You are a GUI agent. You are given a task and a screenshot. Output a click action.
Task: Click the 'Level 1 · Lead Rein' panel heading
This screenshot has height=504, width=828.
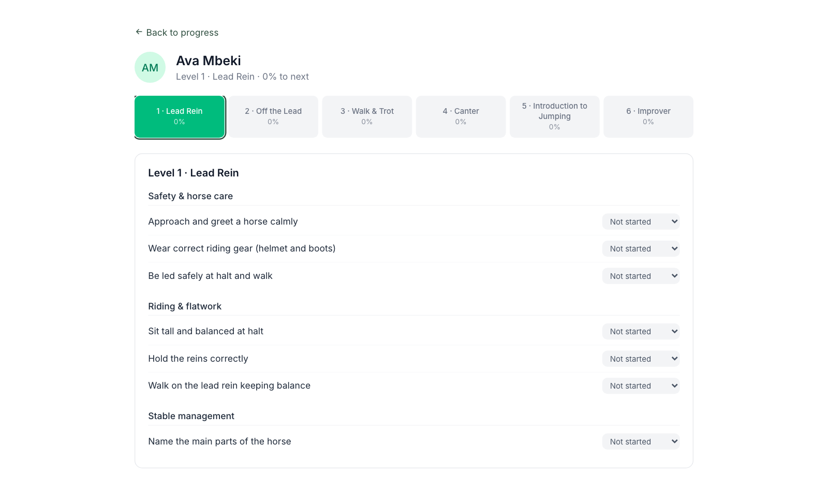coord(194,173)
